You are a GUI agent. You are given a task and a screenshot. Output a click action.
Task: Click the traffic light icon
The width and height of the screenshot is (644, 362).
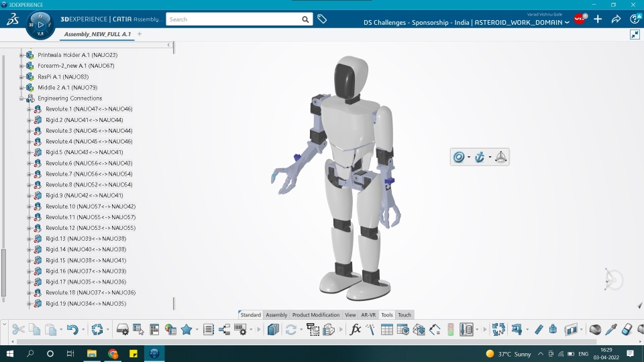point(451,329)
